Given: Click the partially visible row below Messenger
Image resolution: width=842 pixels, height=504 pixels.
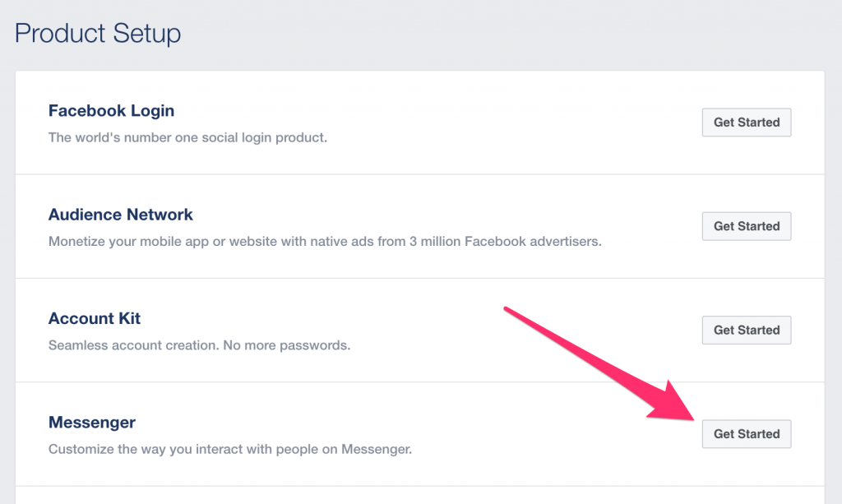Looking at the screenshot, I should point(420,496).
